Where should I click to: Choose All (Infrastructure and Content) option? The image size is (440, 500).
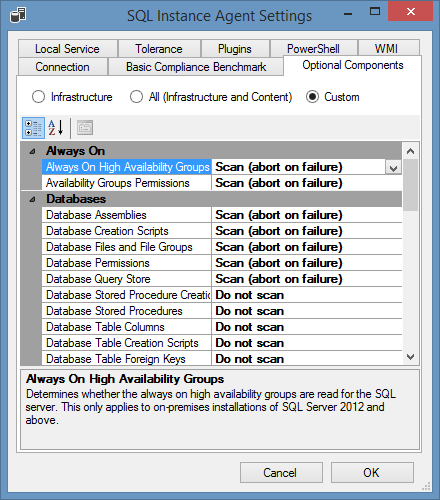(136, 97)
